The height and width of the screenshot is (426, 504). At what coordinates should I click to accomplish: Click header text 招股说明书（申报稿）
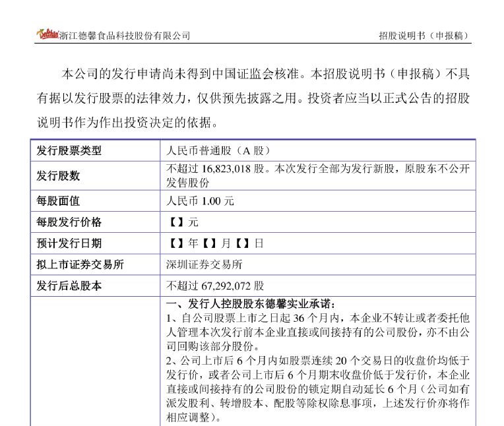pos(424,36)
